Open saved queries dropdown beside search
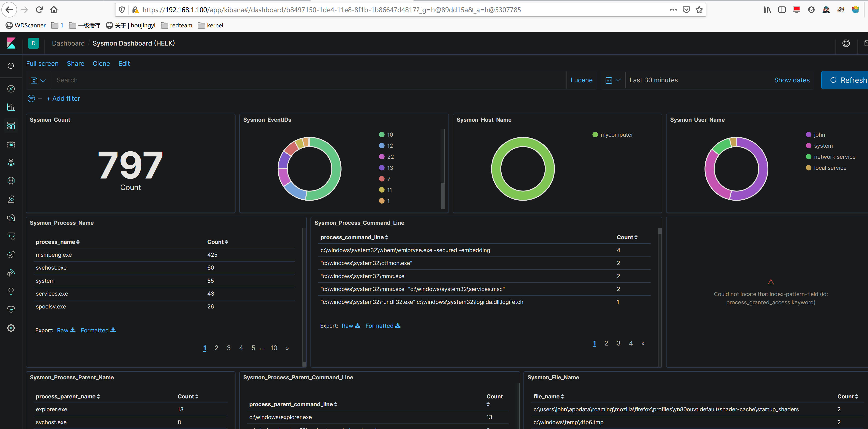The image size is (868, 429). (x=38, y=81)
